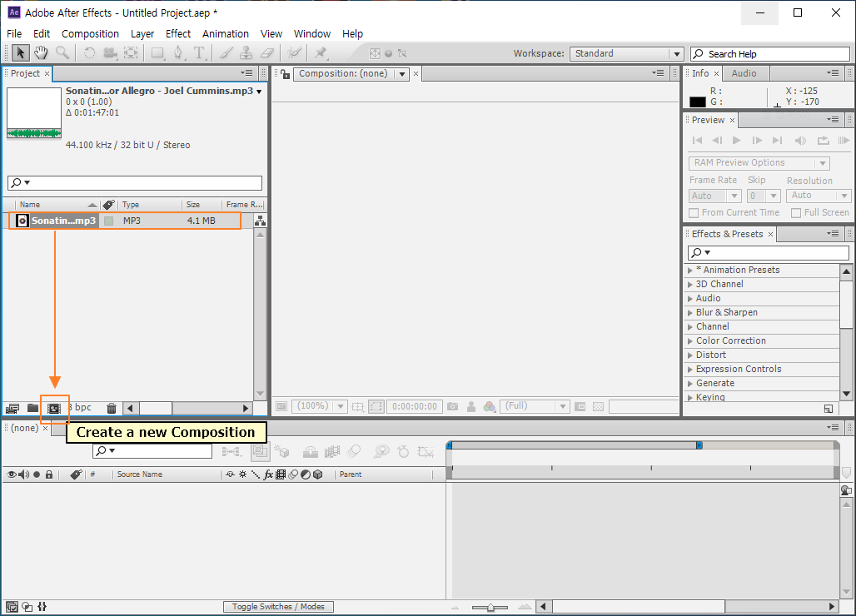Click current time 0:00:00:00 display
This screenshot has width=856, height=616.
coord(415,406)
